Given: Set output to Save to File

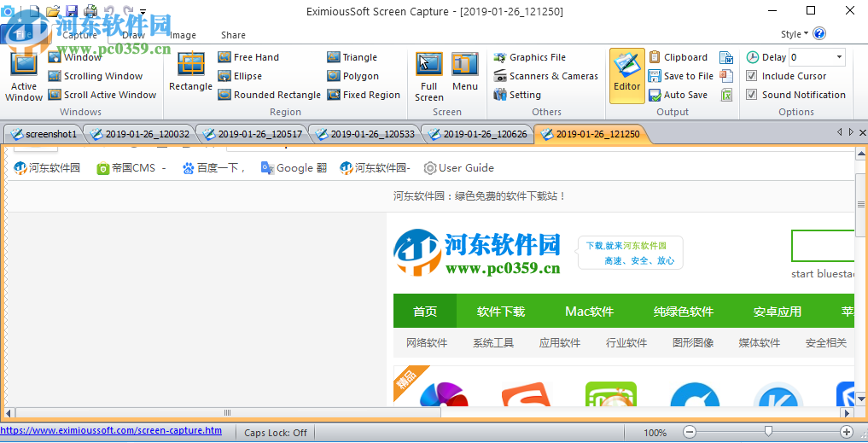Looking at the screenshot, I should pos(681,76).
